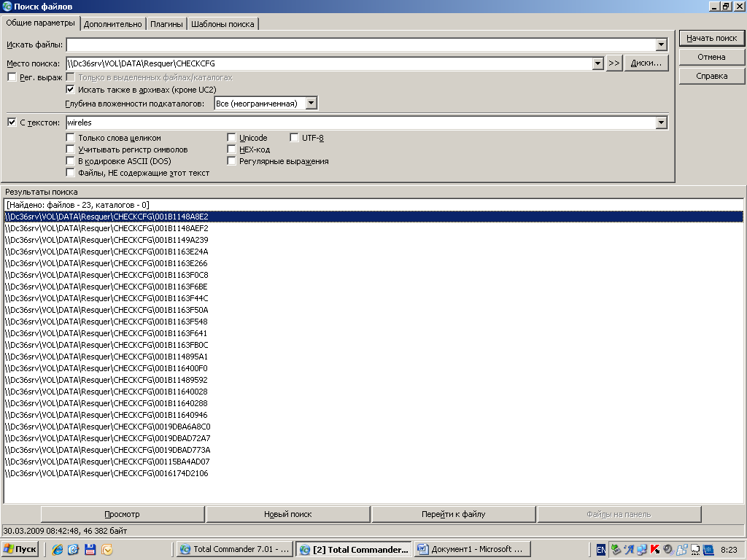Click the Пуск start button
This screenshot has width=747, height=560.
20,549
